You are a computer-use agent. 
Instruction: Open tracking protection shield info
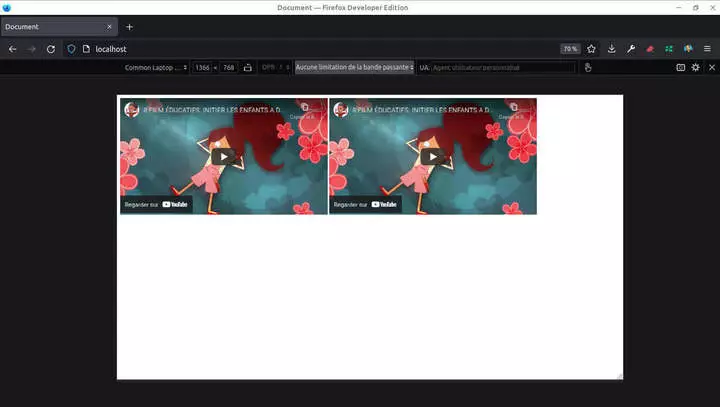(x=71, y=49)
